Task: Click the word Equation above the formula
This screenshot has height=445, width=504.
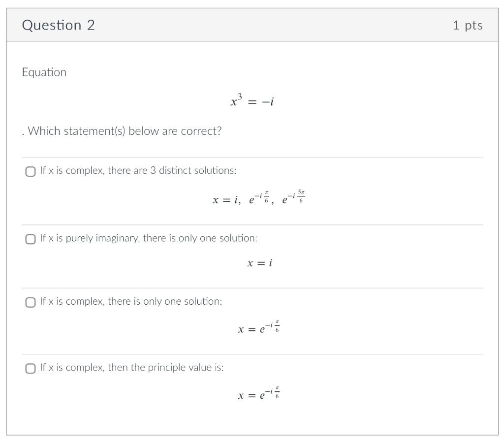Action: (x=44, y=72)
